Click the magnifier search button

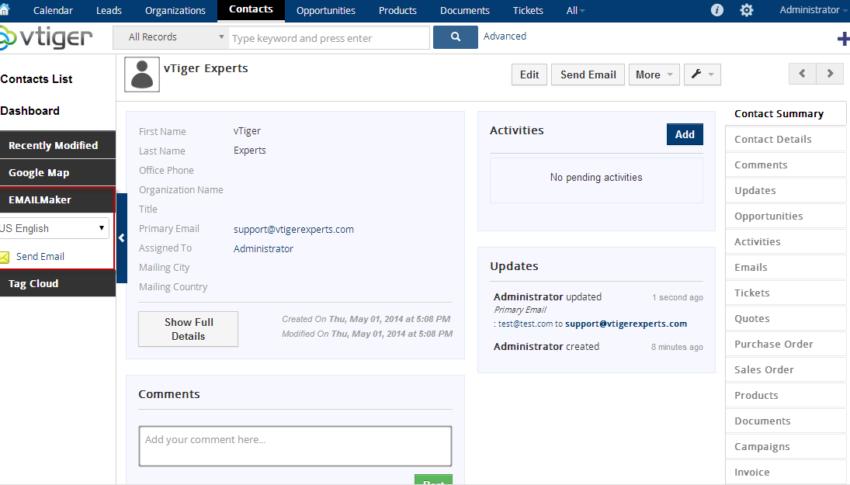click(455, 37)
